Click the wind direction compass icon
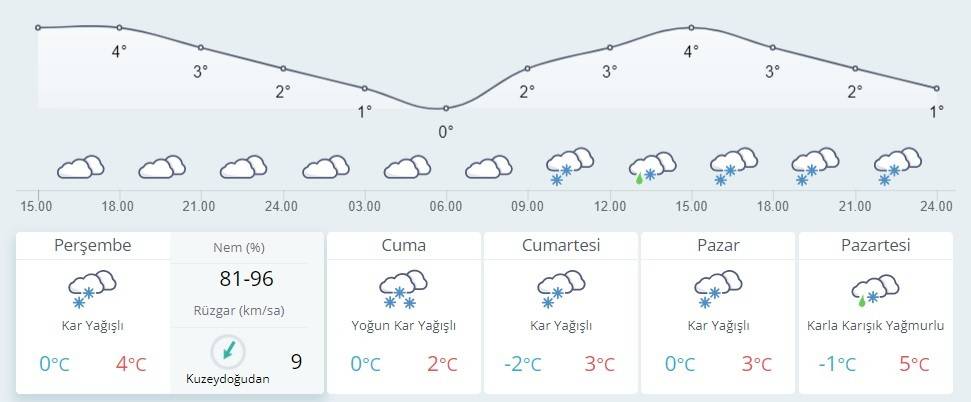The width and height of the screenshot is (971, 402). point(229,350)
